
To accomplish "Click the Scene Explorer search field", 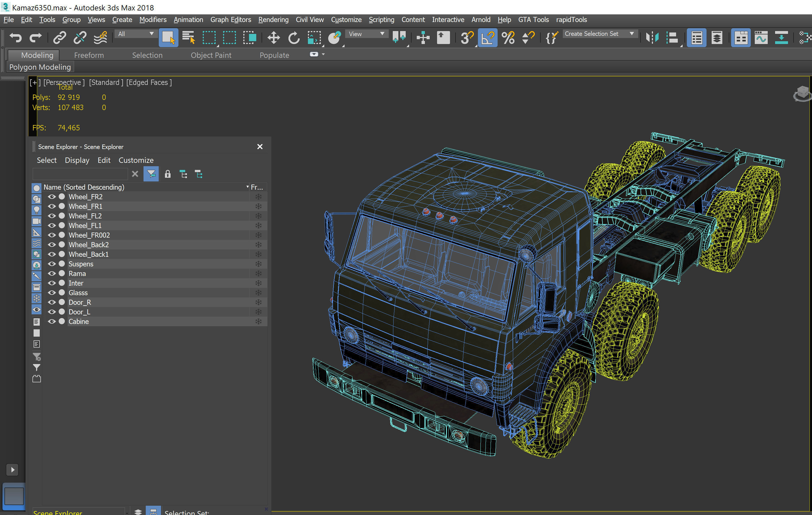I will 80,174.
